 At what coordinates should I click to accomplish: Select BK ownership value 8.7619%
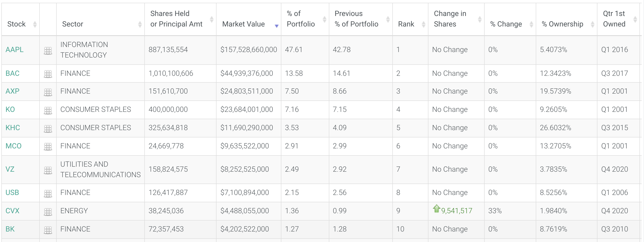point(554,229)
